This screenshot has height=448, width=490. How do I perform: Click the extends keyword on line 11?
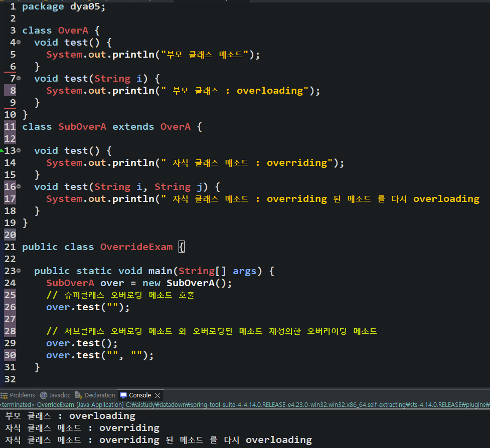(133, 127)
